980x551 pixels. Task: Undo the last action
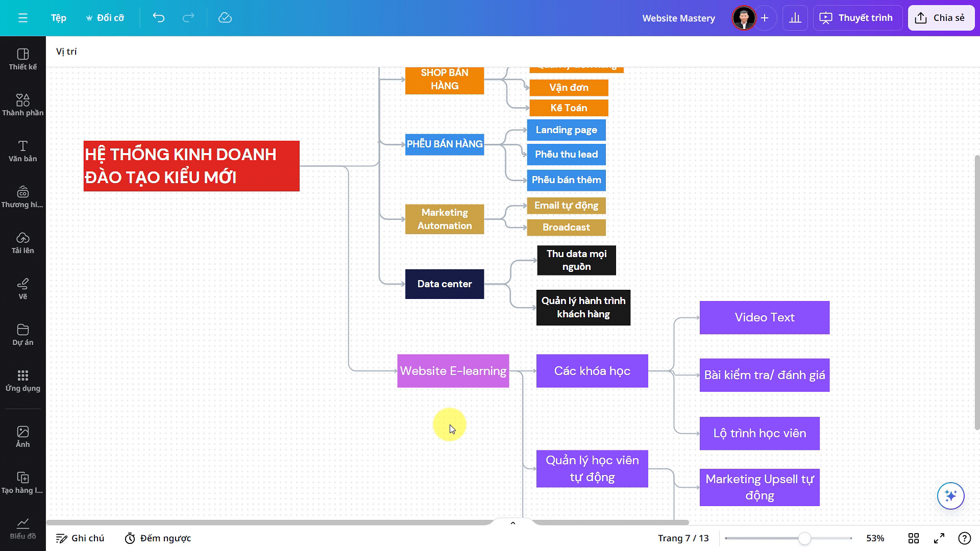pos(159,18)
